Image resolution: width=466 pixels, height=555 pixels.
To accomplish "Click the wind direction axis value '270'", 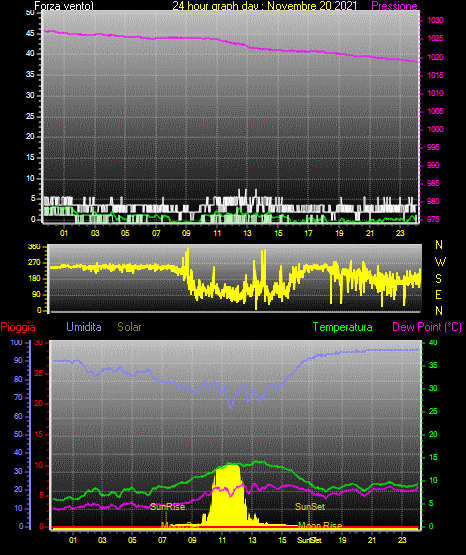I will click(x=34, y=263).
